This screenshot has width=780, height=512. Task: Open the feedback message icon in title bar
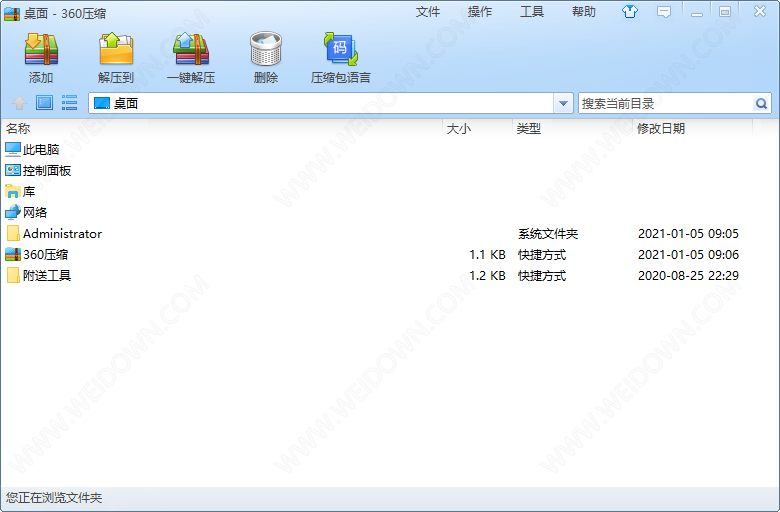pos(664,12)
